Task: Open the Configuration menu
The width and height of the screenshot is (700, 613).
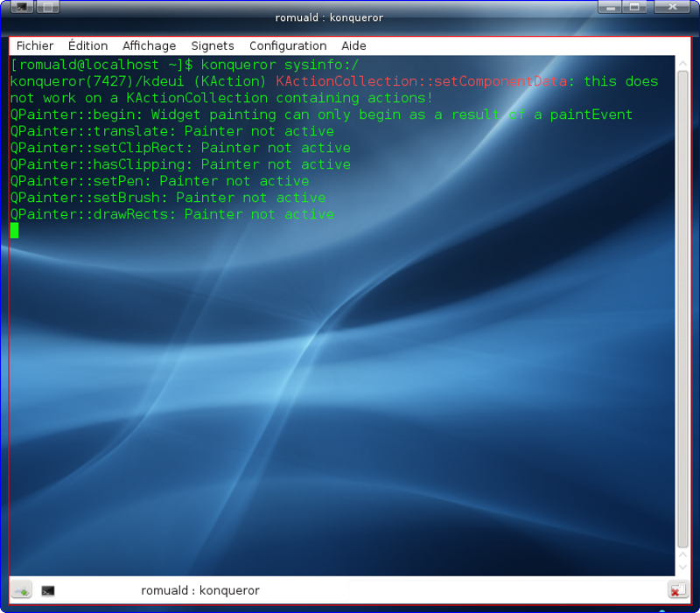Action: click(288, 46)
